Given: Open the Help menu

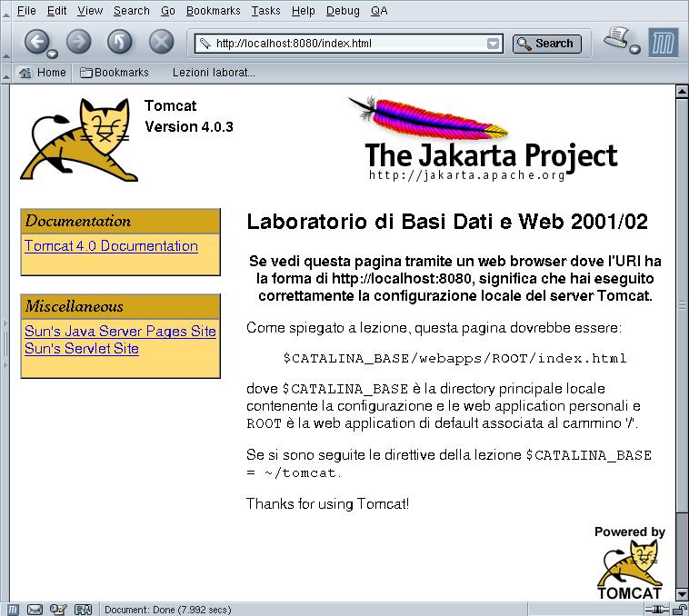Looking at the screenshot, I should pyautogui.click(x=304, y=11).
